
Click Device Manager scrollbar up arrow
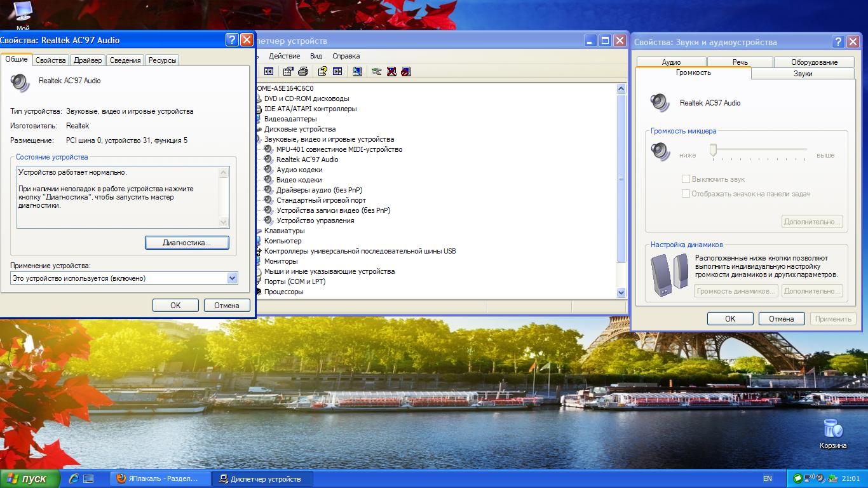pyautogui.click(x=621, y=89)
